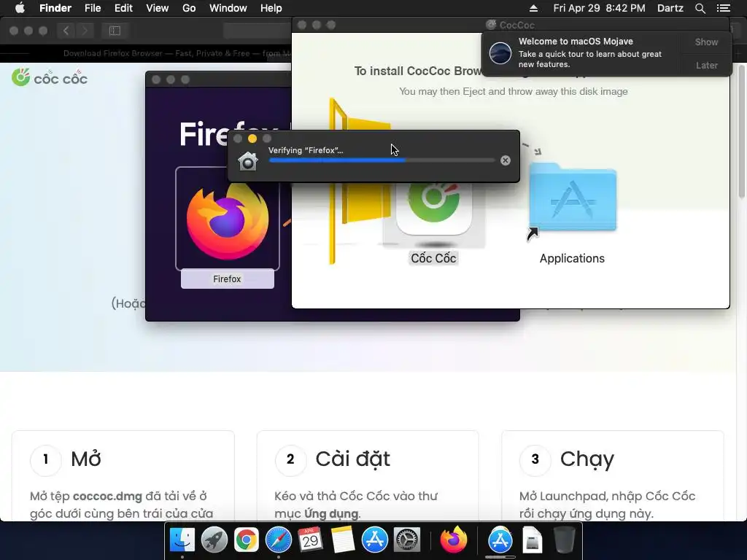Open the Help menu
747x560 pixels.
tap(271, 8)
